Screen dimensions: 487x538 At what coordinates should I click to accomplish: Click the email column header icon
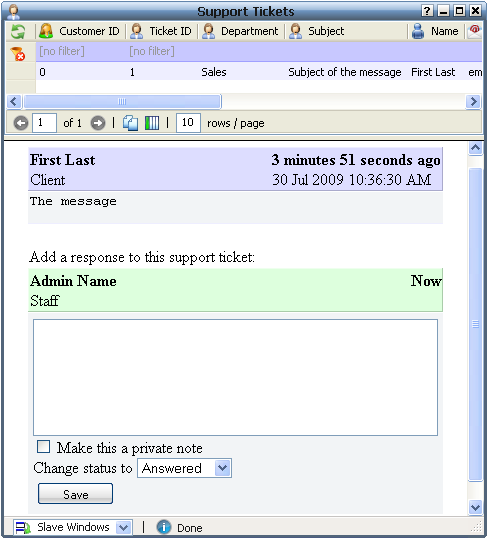click(x=475, y=31)
